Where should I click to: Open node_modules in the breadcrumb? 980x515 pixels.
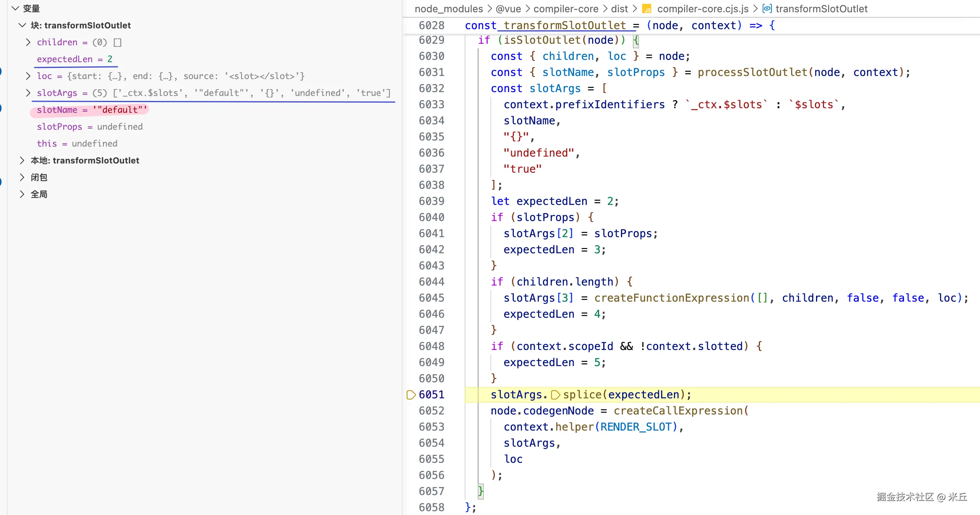click(x=449, y=9)
